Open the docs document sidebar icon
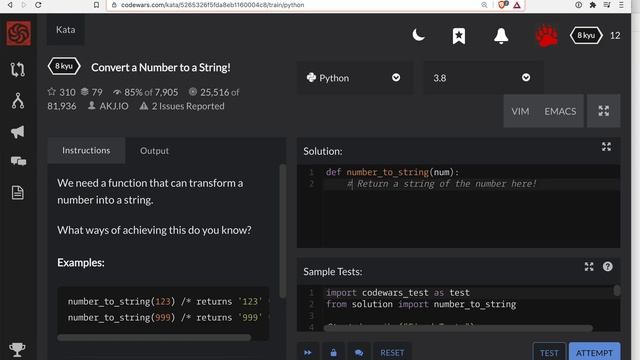The image size is (640, 360). pos(18,192)
